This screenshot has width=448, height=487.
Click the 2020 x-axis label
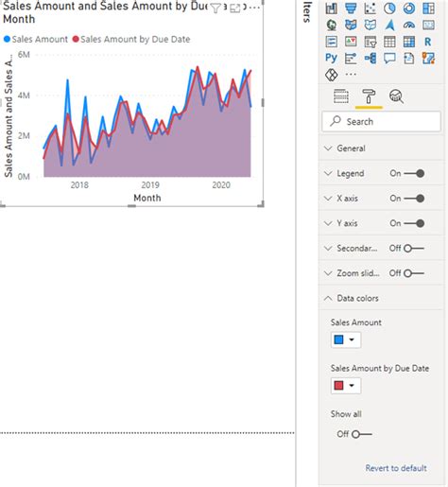221,185
